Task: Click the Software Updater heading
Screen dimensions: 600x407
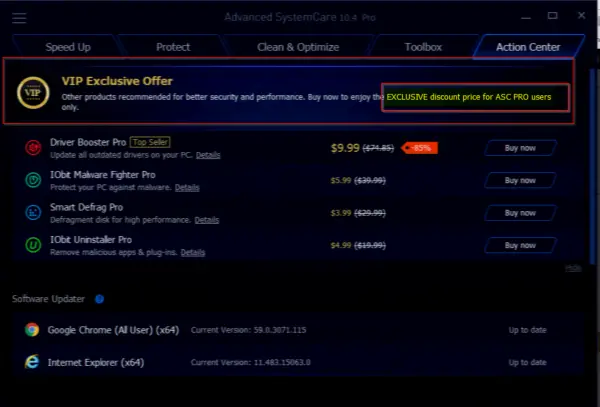Action: 48,299
